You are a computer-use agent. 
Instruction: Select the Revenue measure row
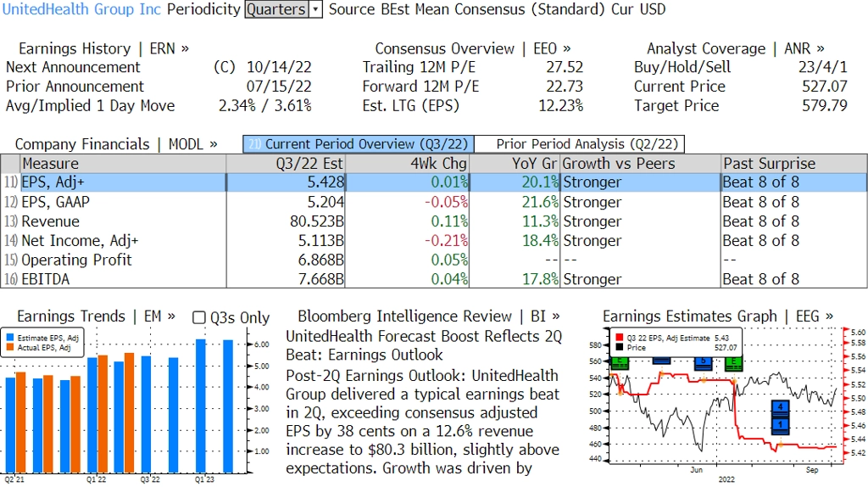coord(434,221)
